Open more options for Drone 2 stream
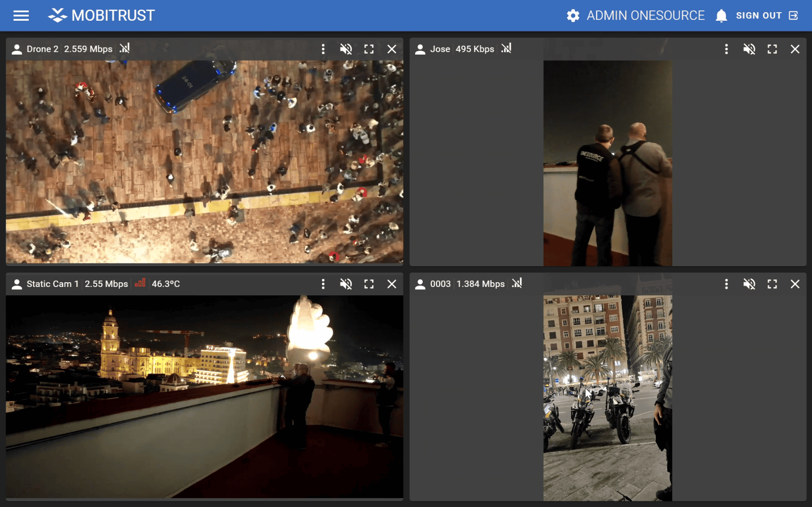Image resolution: width=812 pixels, height=507 pixels. [323, 49]
